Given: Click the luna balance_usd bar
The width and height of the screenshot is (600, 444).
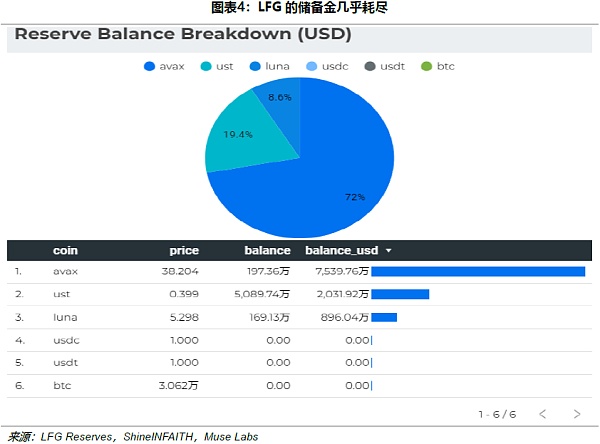Looking at the screenshot, I should click(384, 317).
